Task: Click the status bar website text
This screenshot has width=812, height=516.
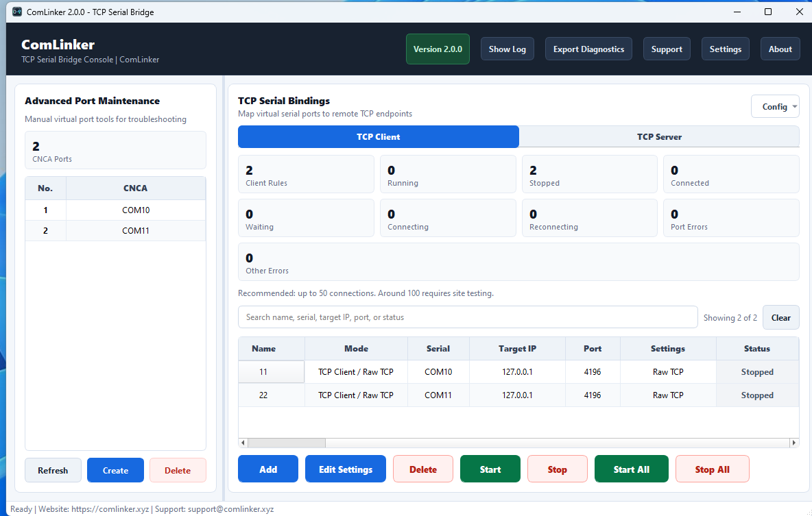Action: (94, 509)
